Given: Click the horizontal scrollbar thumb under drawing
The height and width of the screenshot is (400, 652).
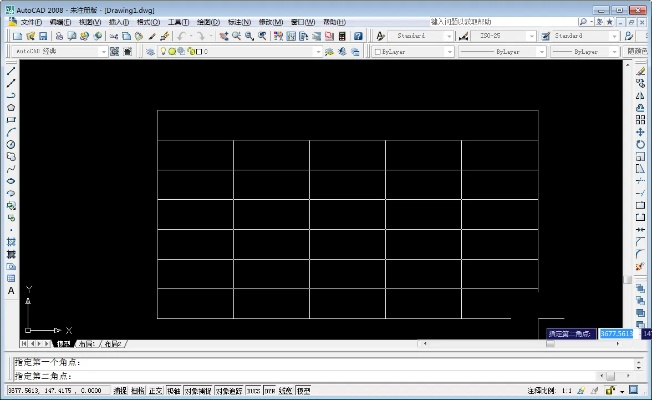Looking at the screenshot, I should [550, 344].
